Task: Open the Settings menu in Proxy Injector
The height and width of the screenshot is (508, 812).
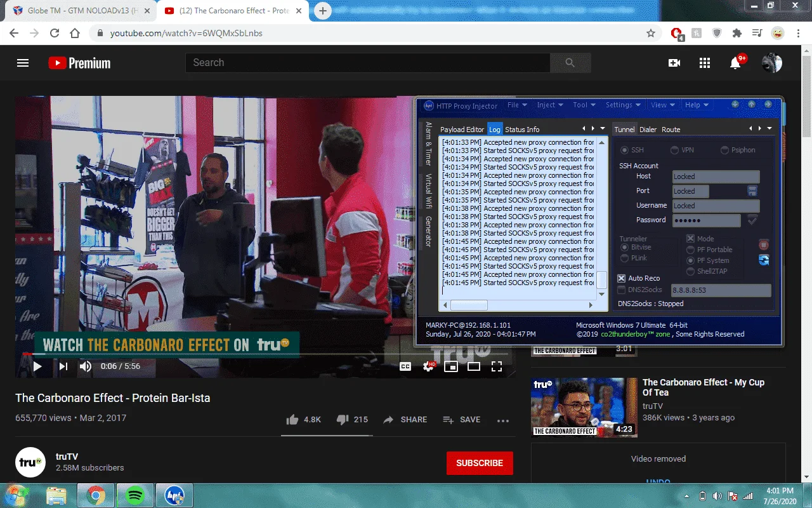Action: 622,105
